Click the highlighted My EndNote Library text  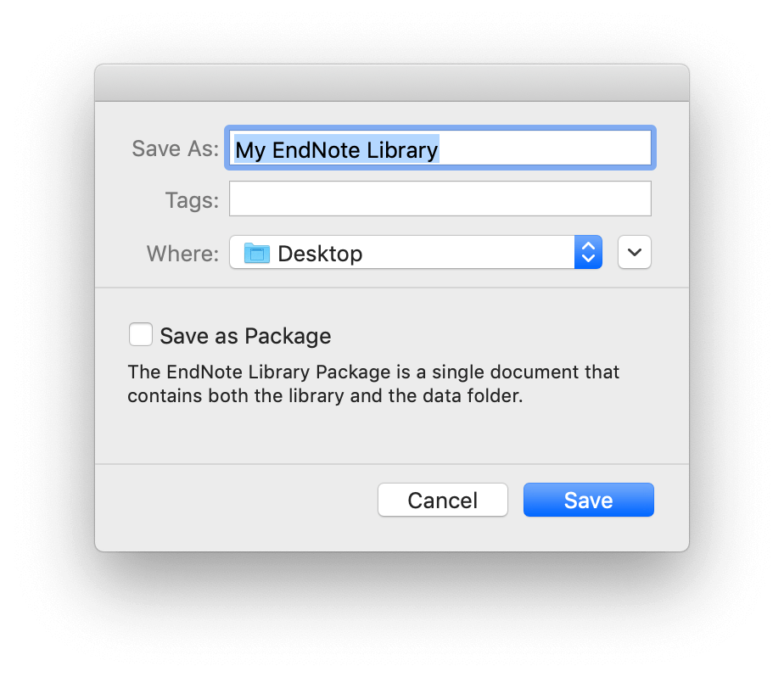[337, 149]
